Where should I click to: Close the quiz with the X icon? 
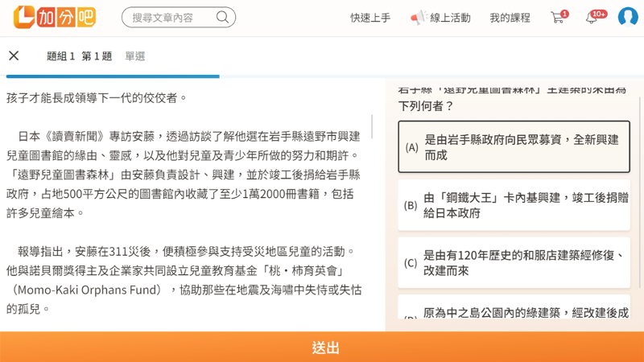pyautogui.click(x=14, y=56)
